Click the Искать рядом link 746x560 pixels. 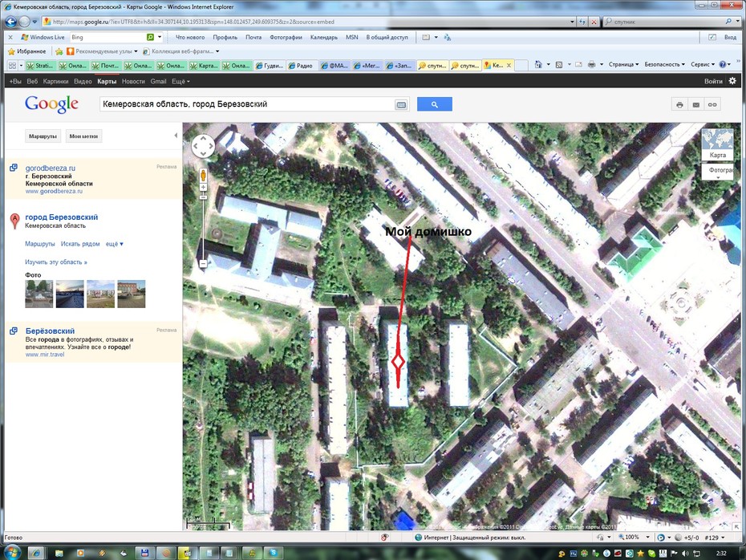coord(80,244)
